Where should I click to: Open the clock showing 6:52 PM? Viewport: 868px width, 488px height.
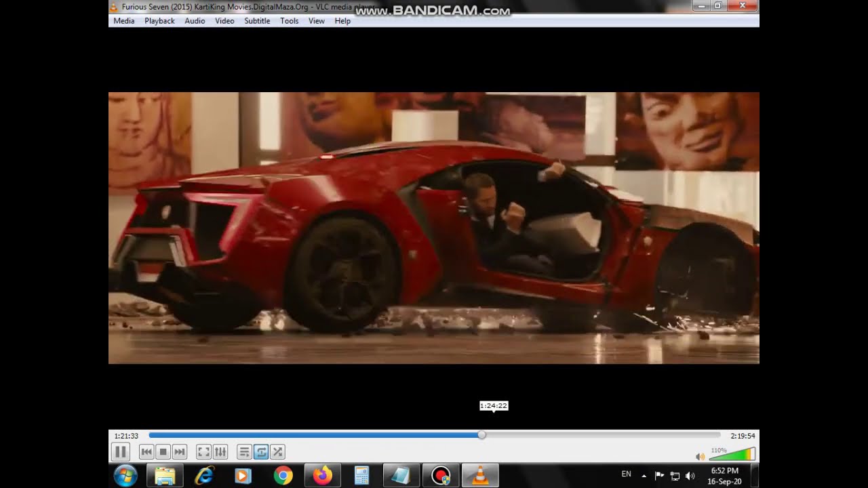[724, 476]
